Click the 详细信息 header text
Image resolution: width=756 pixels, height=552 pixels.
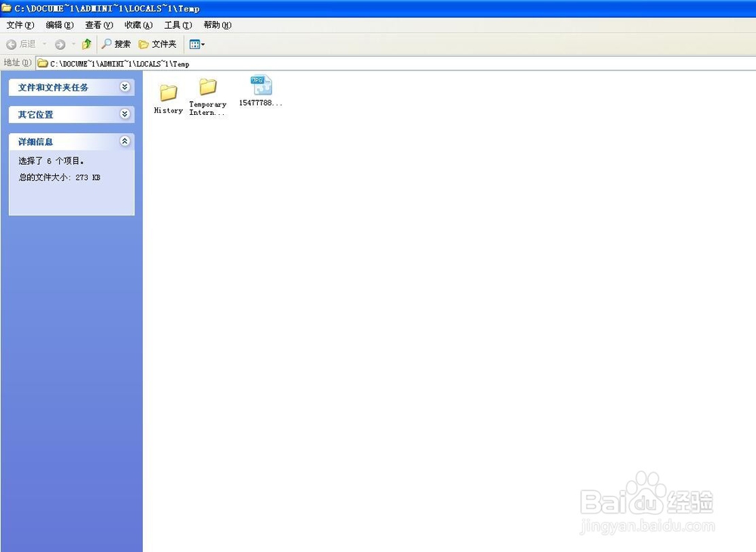click(36, 141)
